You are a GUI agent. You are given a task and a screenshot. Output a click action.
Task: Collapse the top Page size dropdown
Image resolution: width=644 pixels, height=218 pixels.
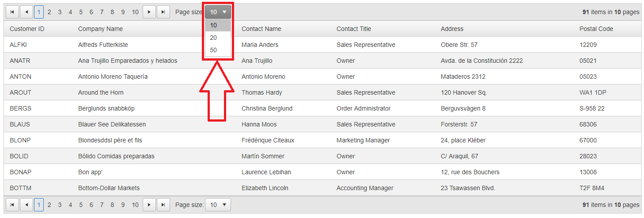[218, 12]
